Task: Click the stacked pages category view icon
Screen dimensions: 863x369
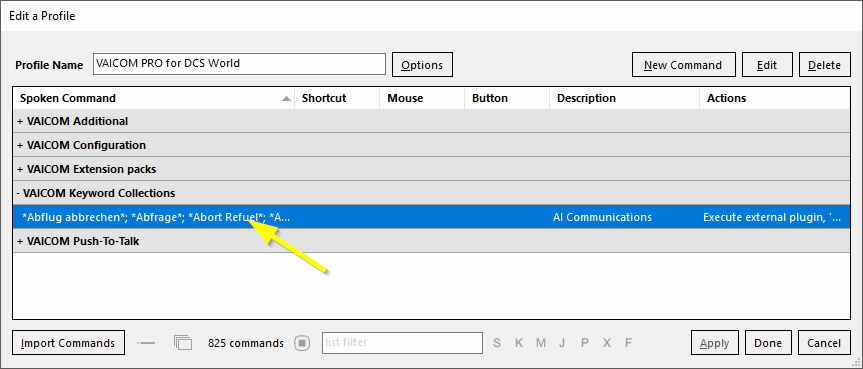Action: pyautogui.click(x=183, y=343)
